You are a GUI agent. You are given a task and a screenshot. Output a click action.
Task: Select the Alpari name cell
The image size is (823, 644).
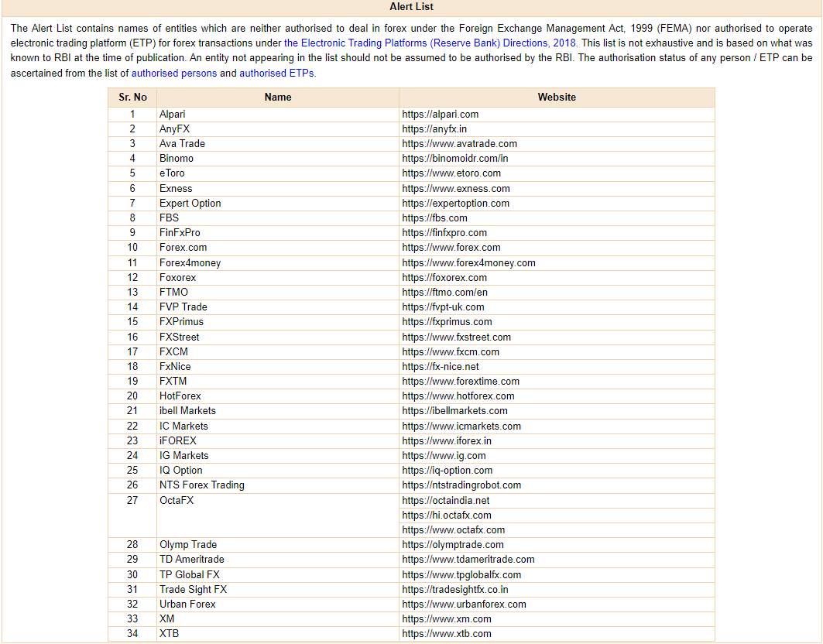pos(278,115)
